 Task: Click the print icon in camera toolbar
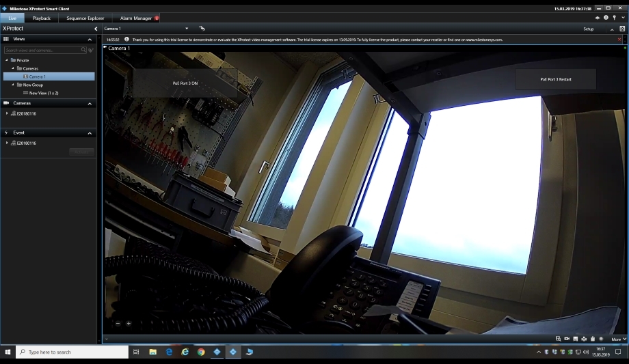(x=583, y=339)
